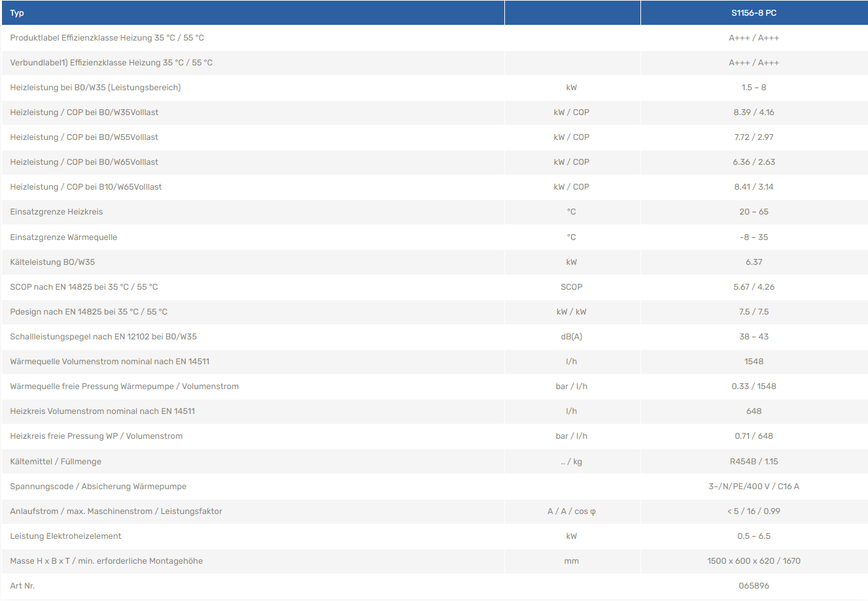Click the 'S1156-8 PC' column header
This screenshot has height=601, width=868.
point(754,13)
